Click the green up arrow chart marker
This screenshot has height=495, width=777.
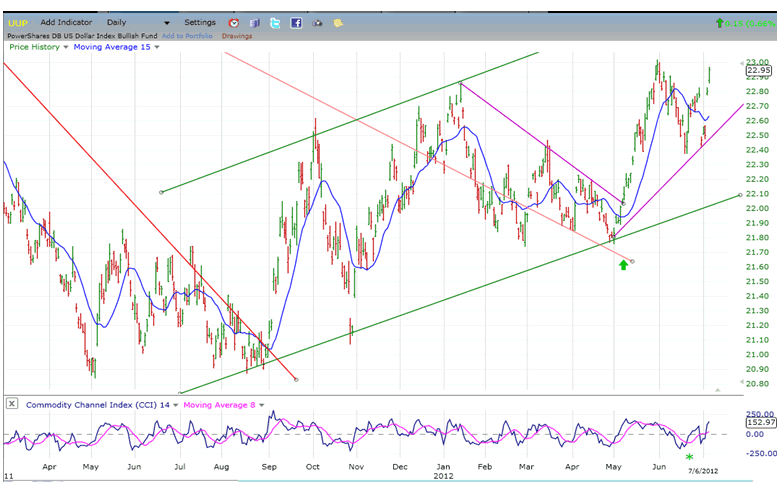click(x=624, y=264)
